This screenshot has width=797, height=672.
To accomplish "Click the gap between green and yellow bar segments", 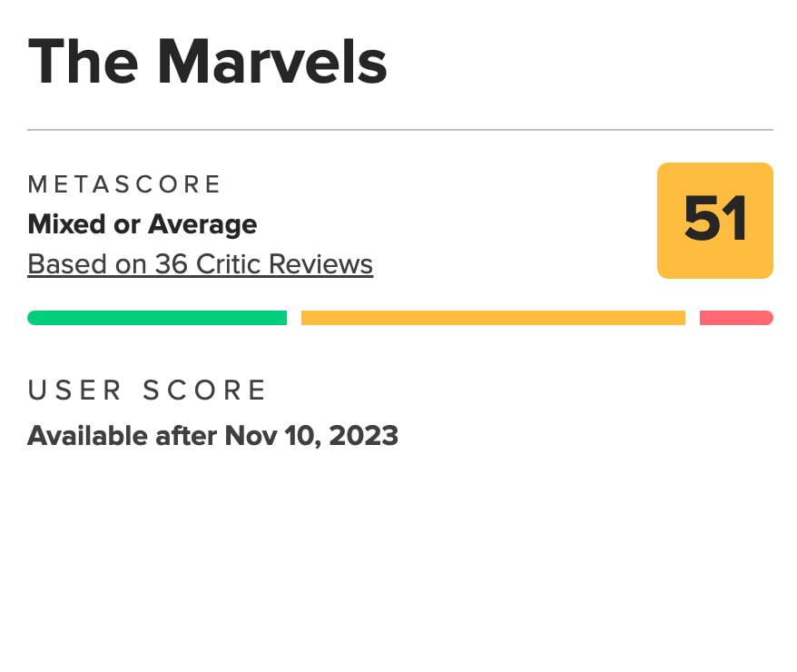I will 294,317.
